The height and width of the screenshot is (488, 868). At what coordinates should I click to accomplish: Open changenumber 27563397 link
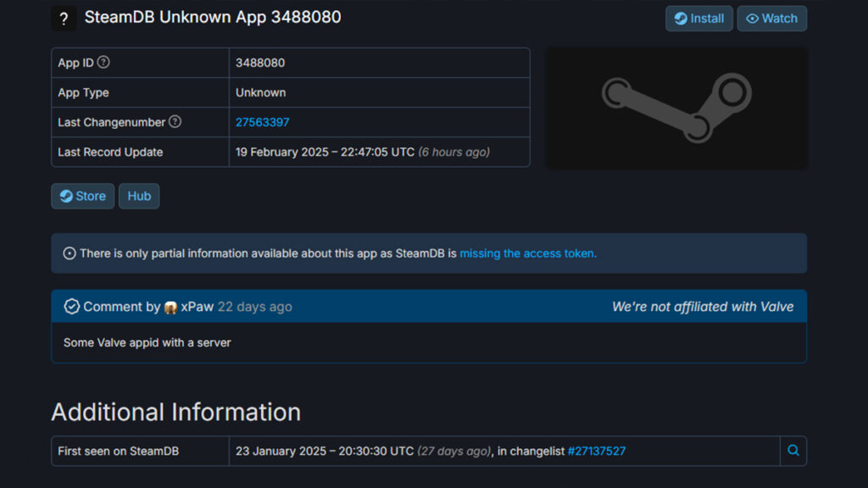point(263,122)
